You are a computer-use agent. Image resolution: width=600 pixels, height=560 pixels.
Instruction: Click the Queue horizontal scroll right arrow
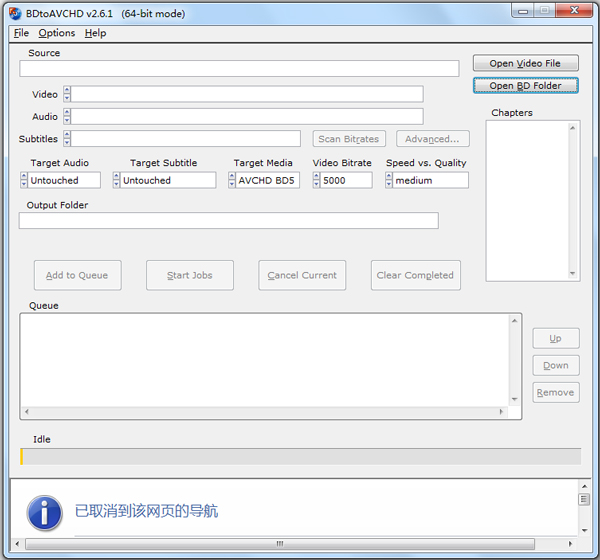click(501, 412)
